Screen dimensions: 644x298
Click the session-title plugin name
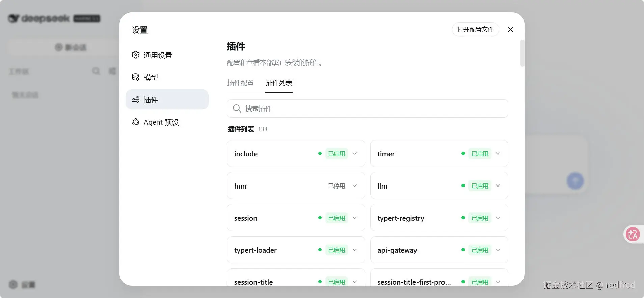tap(253, 282)
